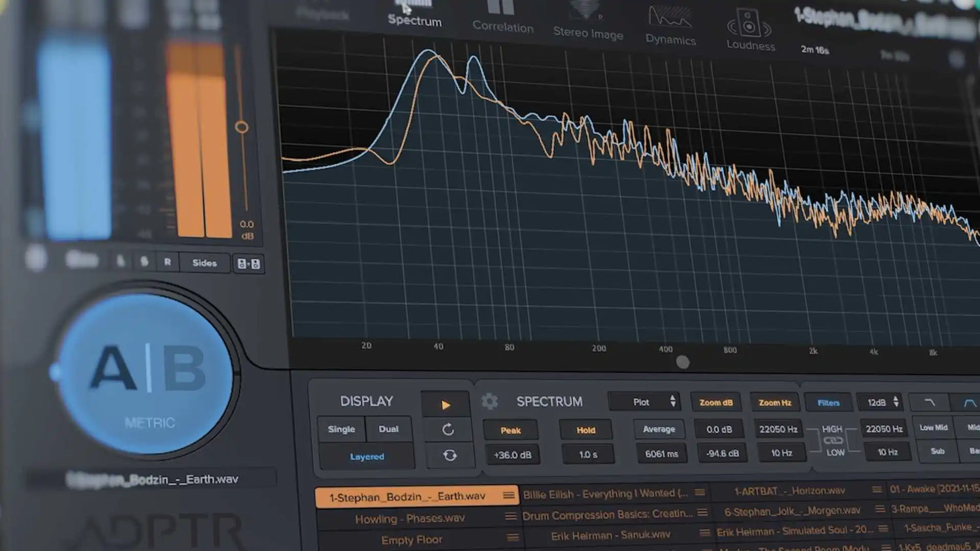Click the circular reset arrow icon
Image resolution: width=980 pixels, height=551 pixels.
[x=448, y=430]
